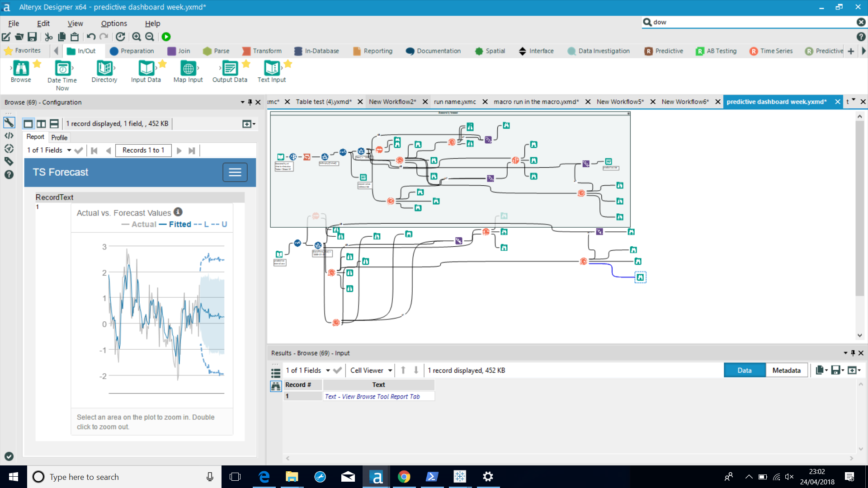Choose the Text Input tool

pyautogui.click(x=272, y=69)
